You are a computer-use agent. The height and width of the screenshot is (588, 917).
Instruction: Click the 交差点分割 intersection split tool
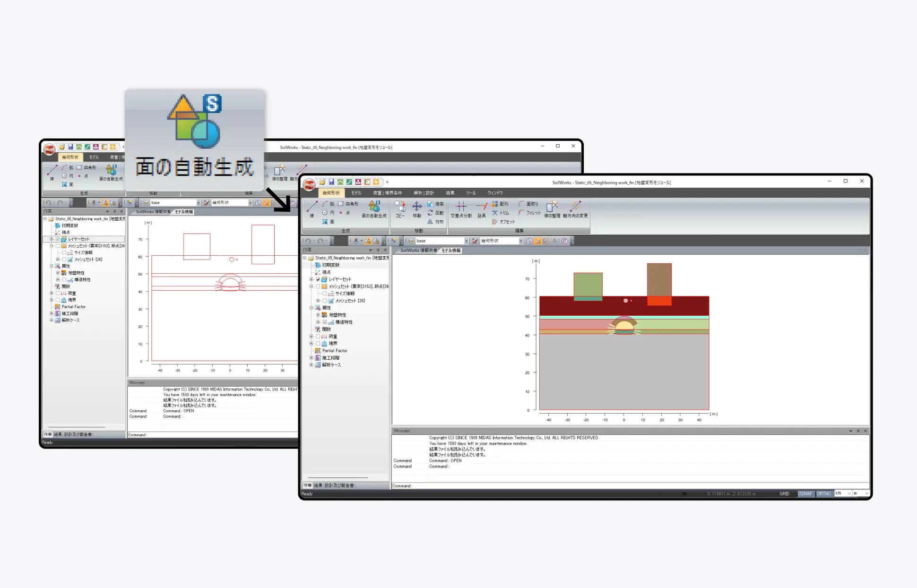pos(461,209)
